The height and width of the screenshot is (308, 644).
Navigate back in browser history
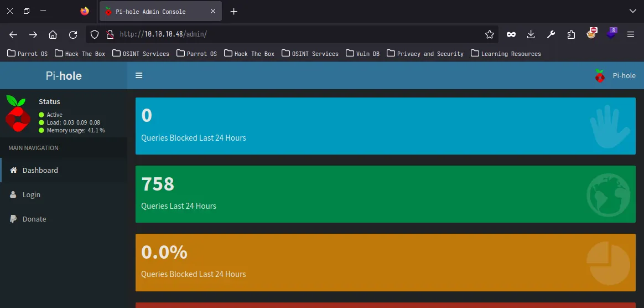pyautogui.click(x=13, y=34)
